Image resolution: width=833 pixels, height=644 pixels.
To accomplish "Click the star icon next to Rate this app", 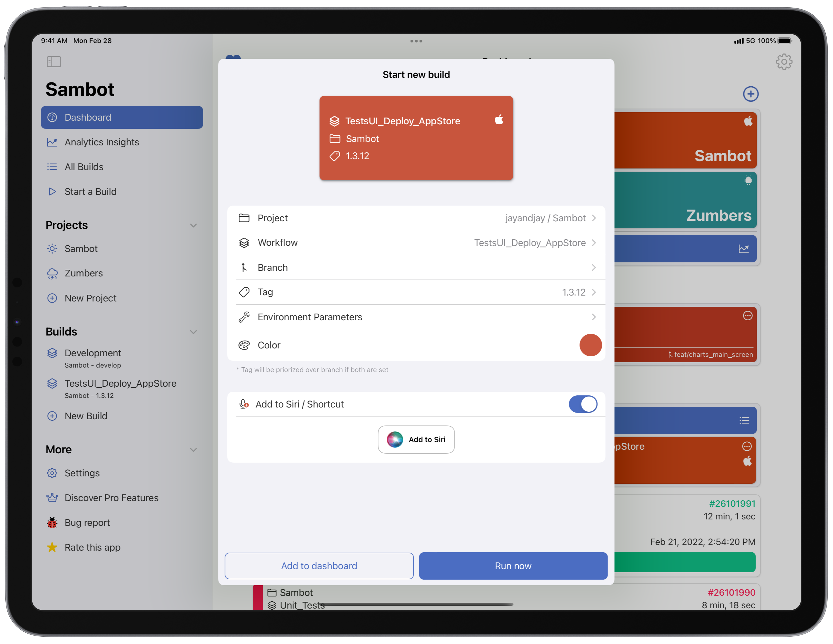I will [52, 547].
